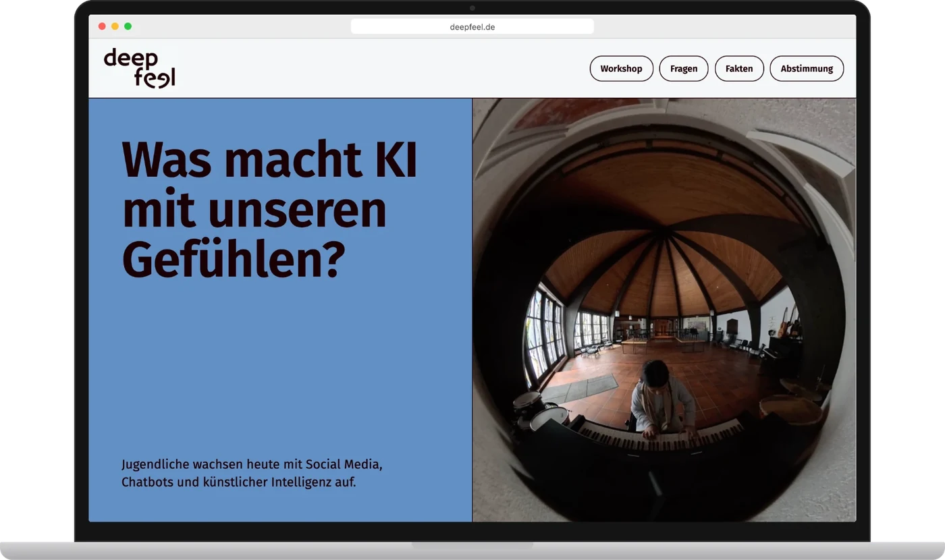The image size is (945, 560).
Task: Click the deepfeel.de address bar
Action: click(x=473, y=27)
